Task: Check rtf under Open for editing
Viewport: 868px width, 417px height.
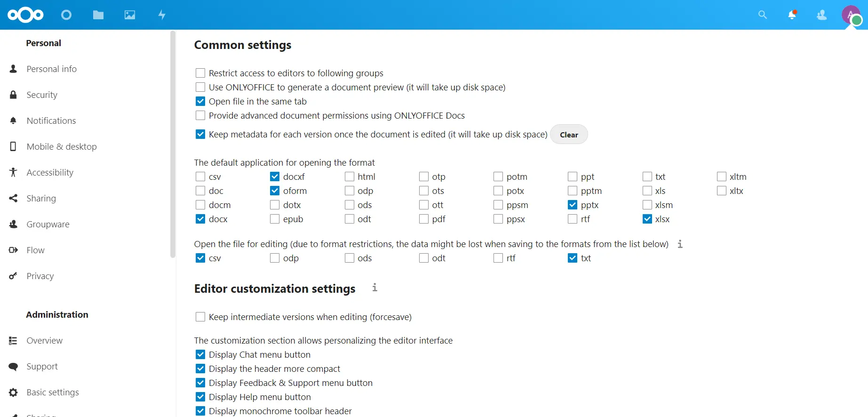Action: point(498,258)
